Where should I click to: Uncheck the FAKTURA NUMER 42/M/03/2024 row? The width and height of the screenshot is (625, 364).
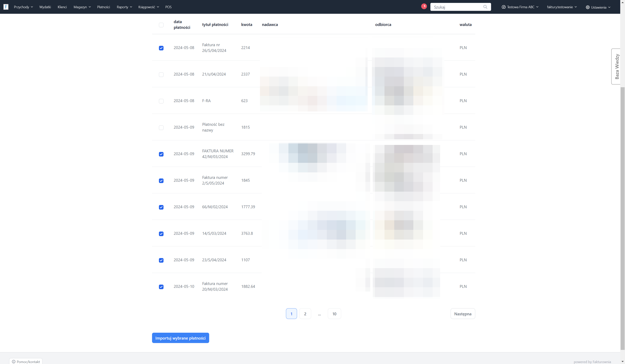(161, 154)
